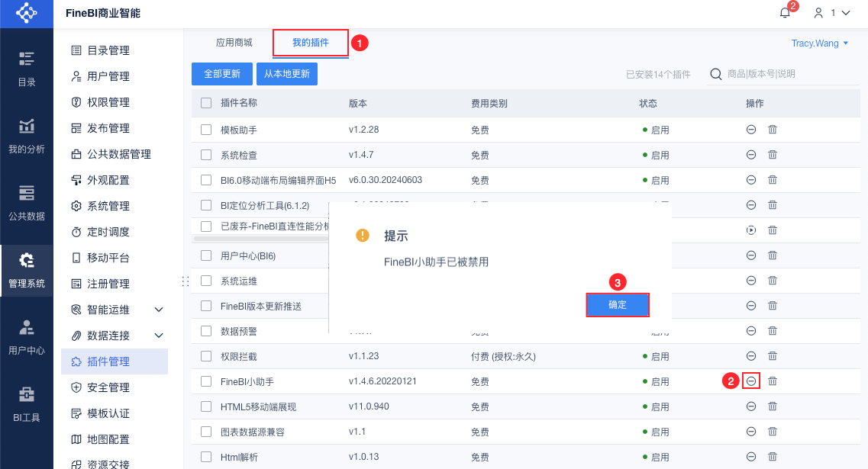This screenshot has width=868, height=469.
Task: Open the Tracy.Wang dropdown
Action: point(820,43)
